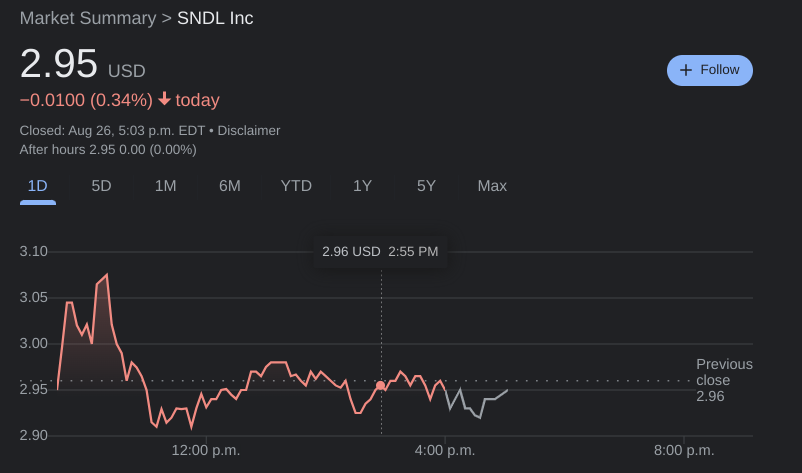Image resolution: width=802 pixels, height=473 pixels.
Task: Click the red dot marker on the chart
Action: 380,386
